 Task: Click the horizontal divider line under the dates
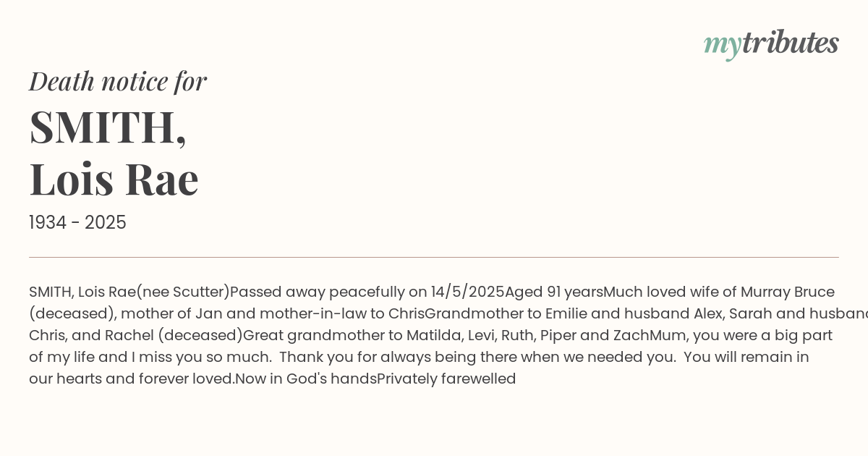(434, 257)
